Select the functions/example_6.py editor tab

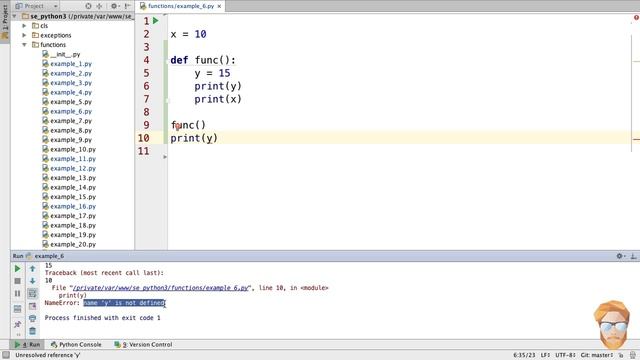pos(180,6)
